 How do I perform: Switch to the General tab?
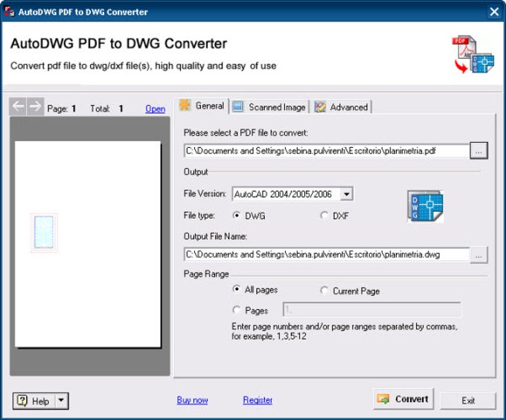click(203, 106)
